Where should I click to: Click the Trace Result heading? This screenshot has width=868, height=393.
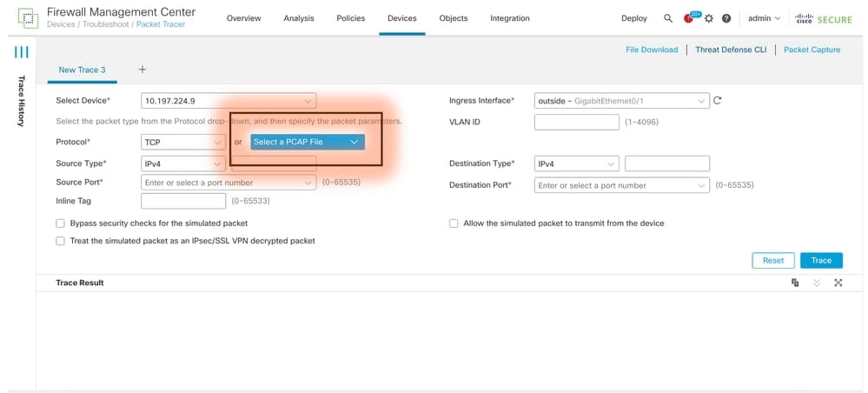pos(80,283)
